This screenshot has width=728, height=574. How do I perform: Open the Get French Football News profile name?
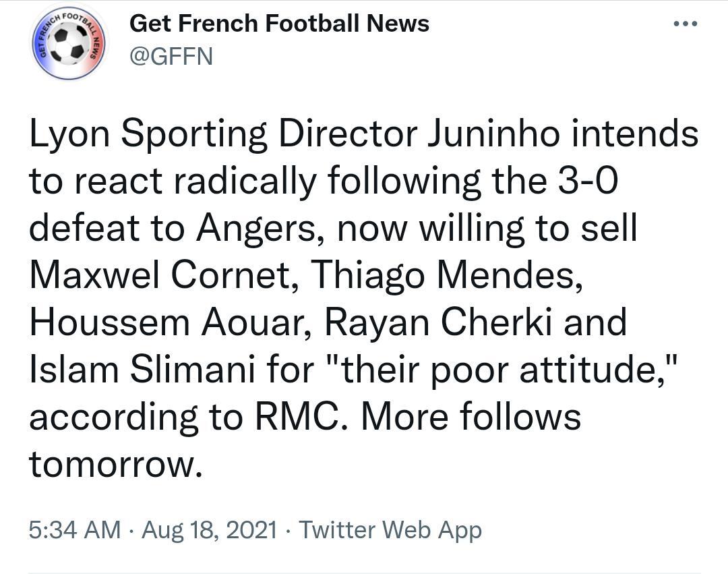[279, 24]
